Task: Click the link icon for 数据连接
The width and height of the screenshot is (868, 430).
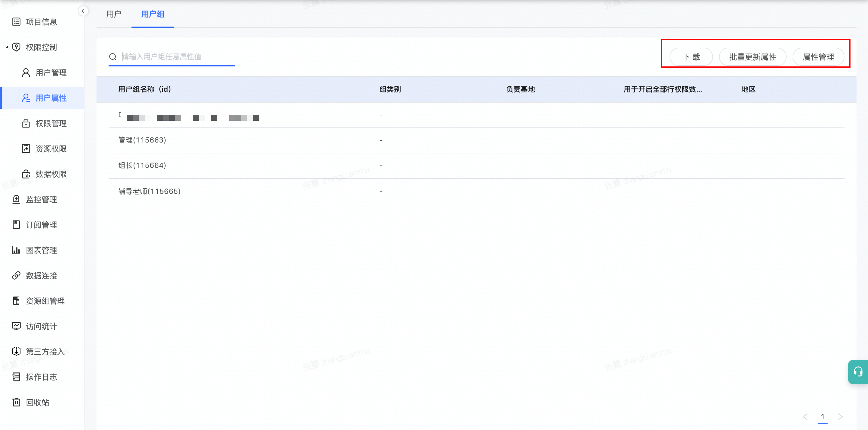Action: point(16,275)
